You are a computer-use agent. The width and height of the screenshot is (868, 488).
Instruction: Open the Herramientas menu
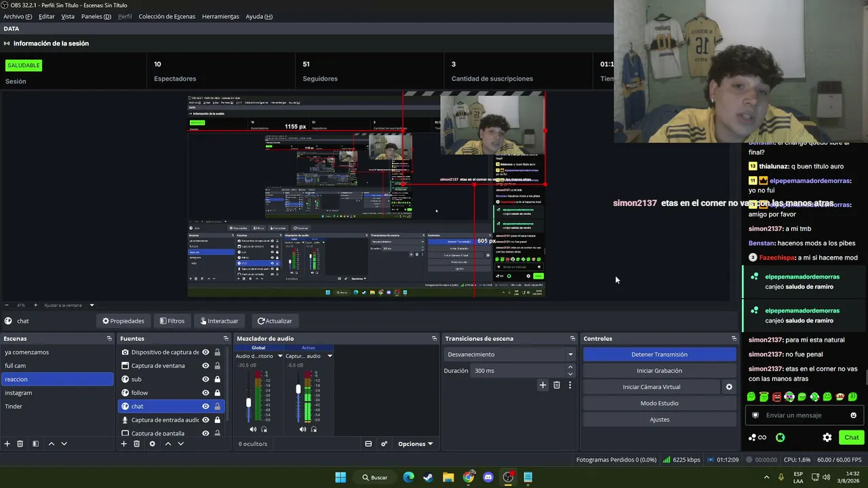pyautogui.click(x=220, y=16)
